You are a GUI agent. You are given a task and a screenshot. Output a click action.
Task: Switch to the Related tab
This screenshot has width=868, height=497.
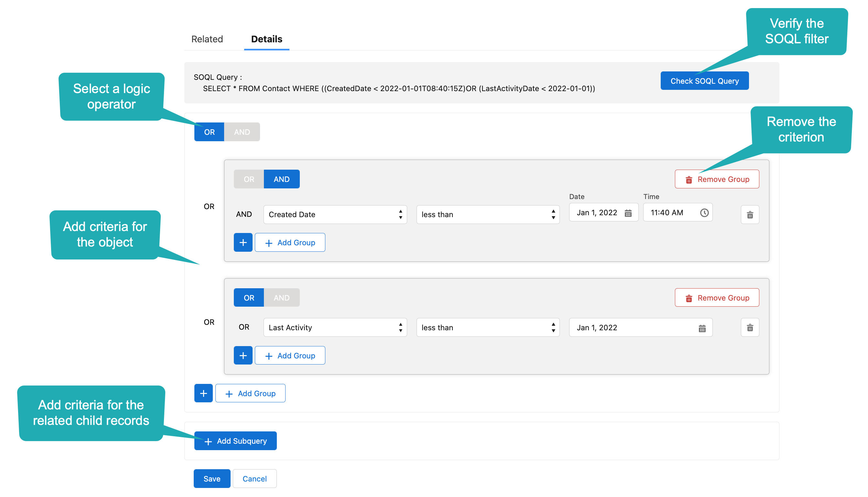point(207,39)
